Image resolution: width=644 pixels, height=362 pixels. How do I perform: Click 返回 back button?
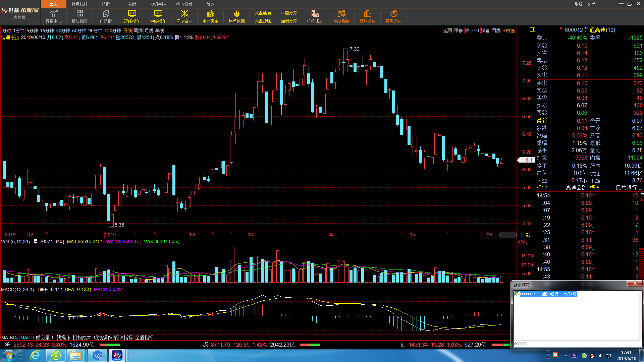point(448,31)
